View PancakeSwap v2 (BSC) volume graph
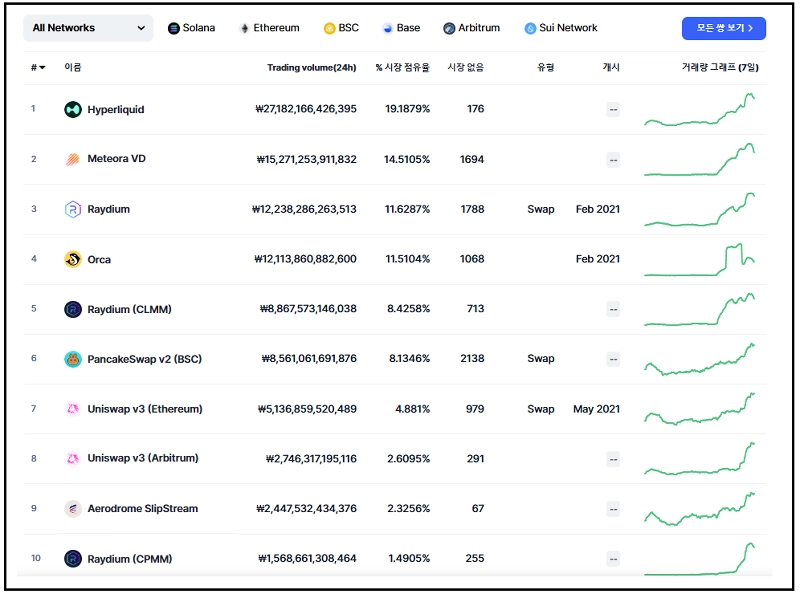 coord(699,359)
